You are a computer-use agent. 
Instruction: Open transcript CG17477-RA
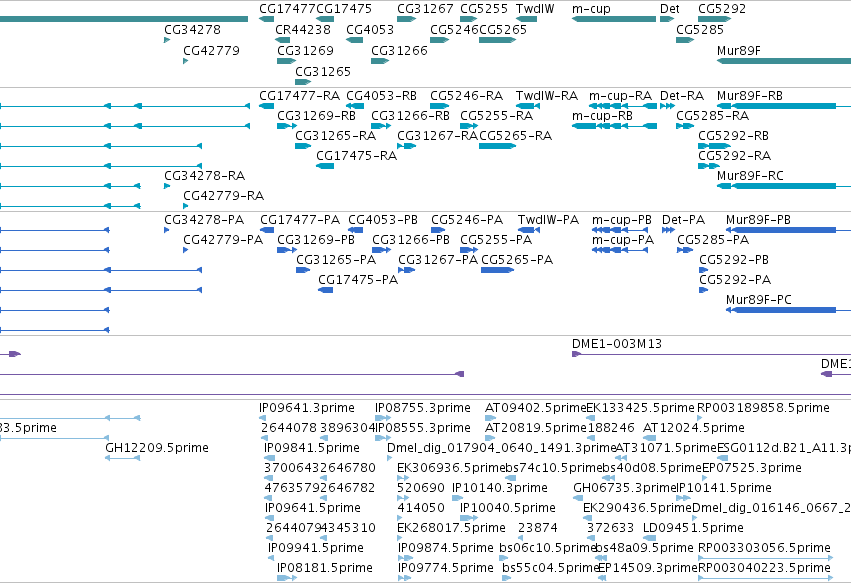point(266,106)
